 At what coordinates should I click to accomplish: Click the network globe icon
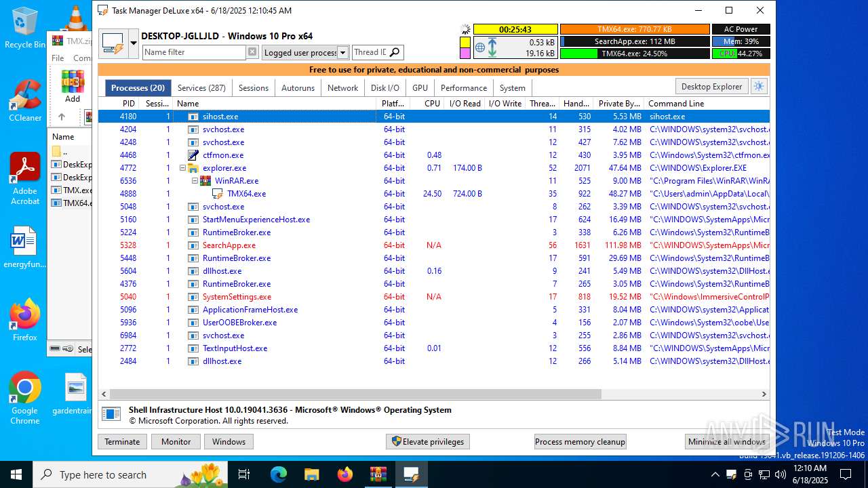click(480, 47)
